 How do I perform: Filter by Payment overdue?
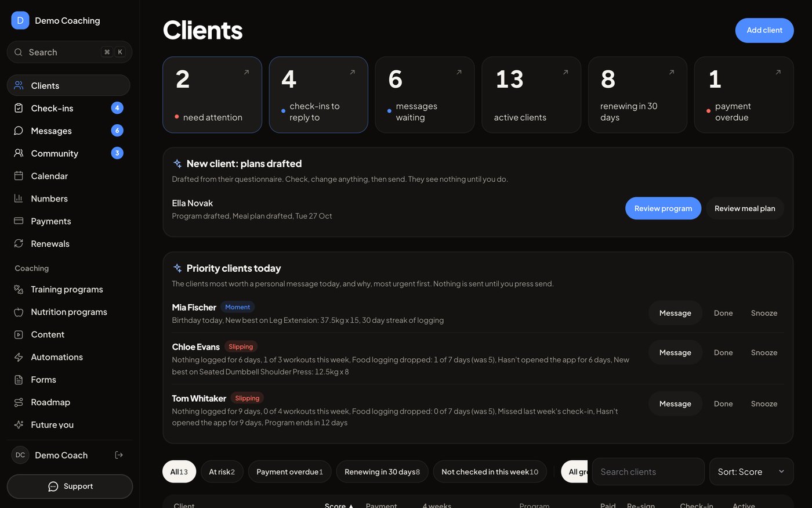click(289, 472)
